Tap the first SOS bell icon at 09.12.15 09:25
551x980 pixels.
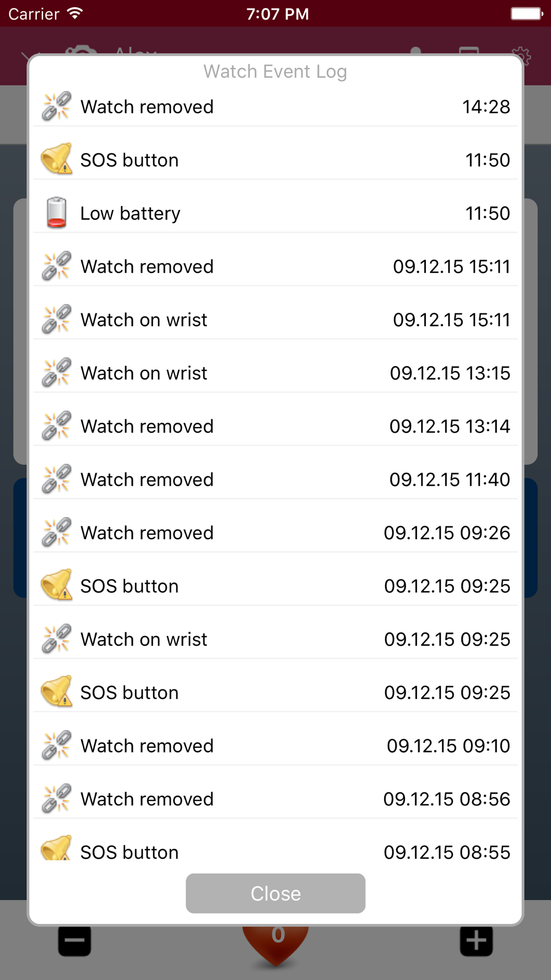(x=56, y=585)
